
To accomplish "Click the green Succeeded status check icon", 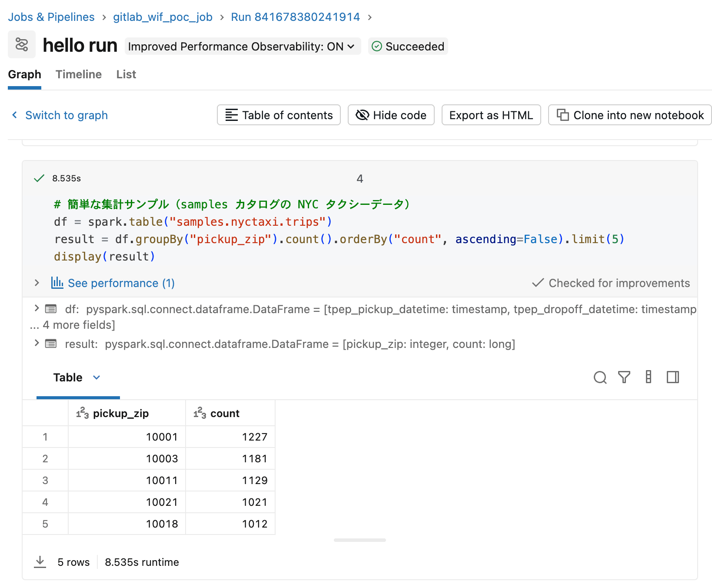I will (377, 46).
